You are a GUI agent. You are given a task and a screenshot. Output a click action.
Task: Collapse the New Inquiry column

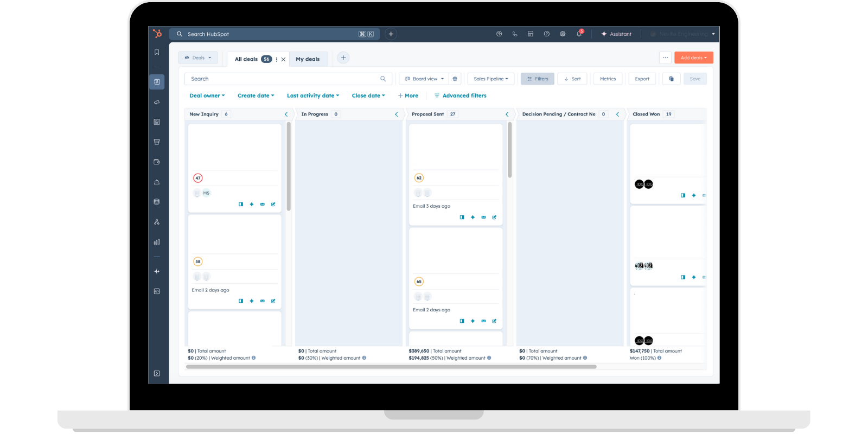tap(286, 114)
